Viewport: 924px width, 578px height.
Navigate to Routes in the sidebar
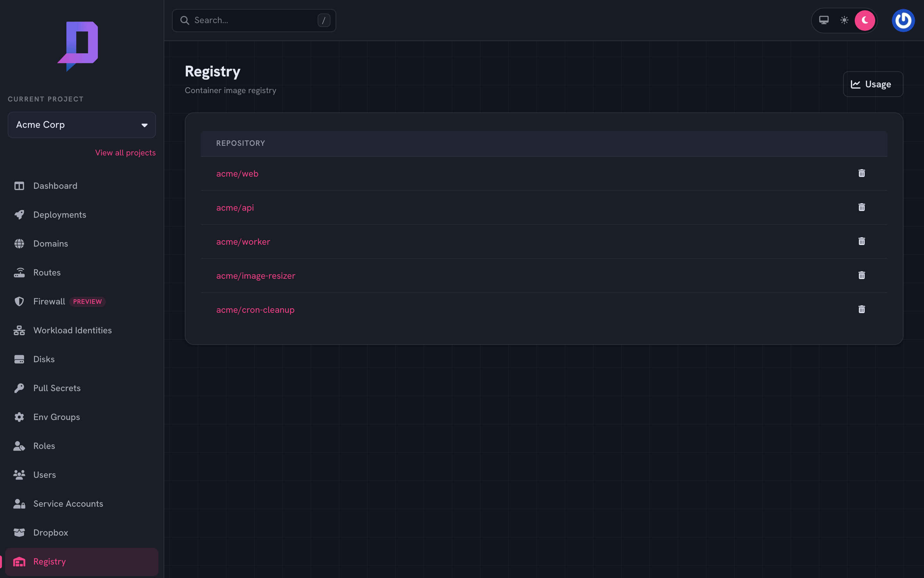(81, 273)
